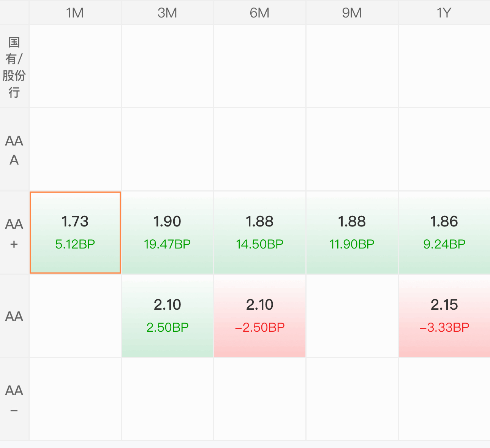The width and height of the screenshot is (490, 448).
Task: Click the AAA rating row label
Action: pos(14,150)
